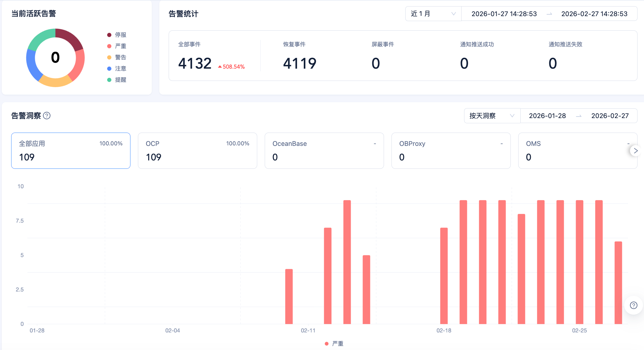The height and width of the screenshot is (350, 644).
Task: Edit insight start date 2026-01-28
Action: coord(547,116)
